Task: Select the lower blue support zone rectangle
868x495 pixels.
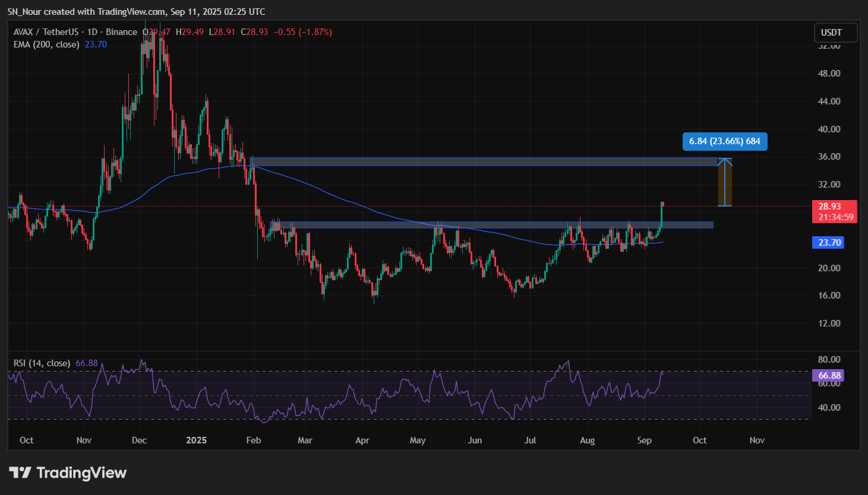Action: pos(475,225)
